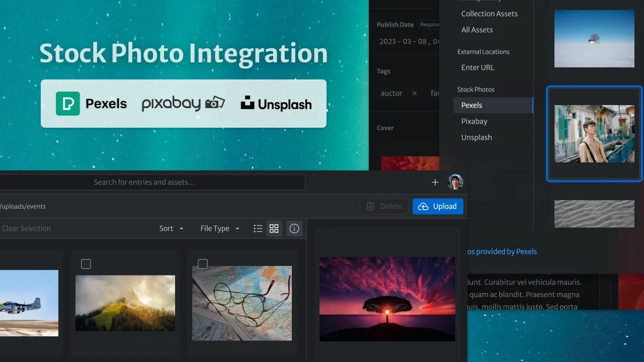This screenshot has width=644, height=362.
Task: Select the map and glasses image checkbox
Action: coord(203,264)
